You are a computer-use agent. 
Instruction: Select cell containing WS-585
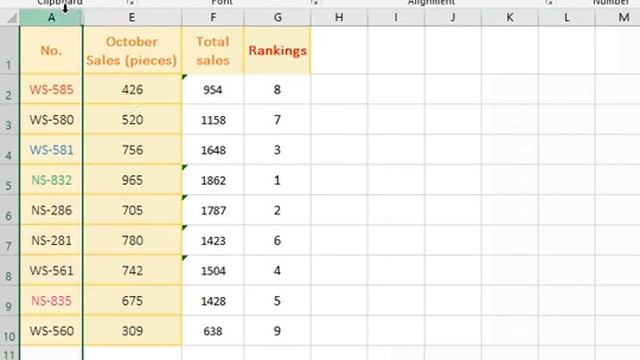point(51,89)
